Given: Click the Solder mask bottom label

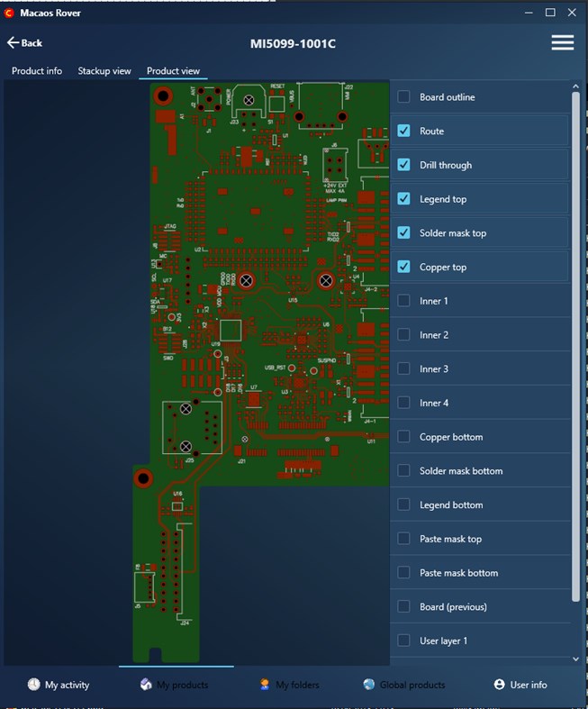Looking at the screenshot, I should pyautogui.click(x=461, y=470).
